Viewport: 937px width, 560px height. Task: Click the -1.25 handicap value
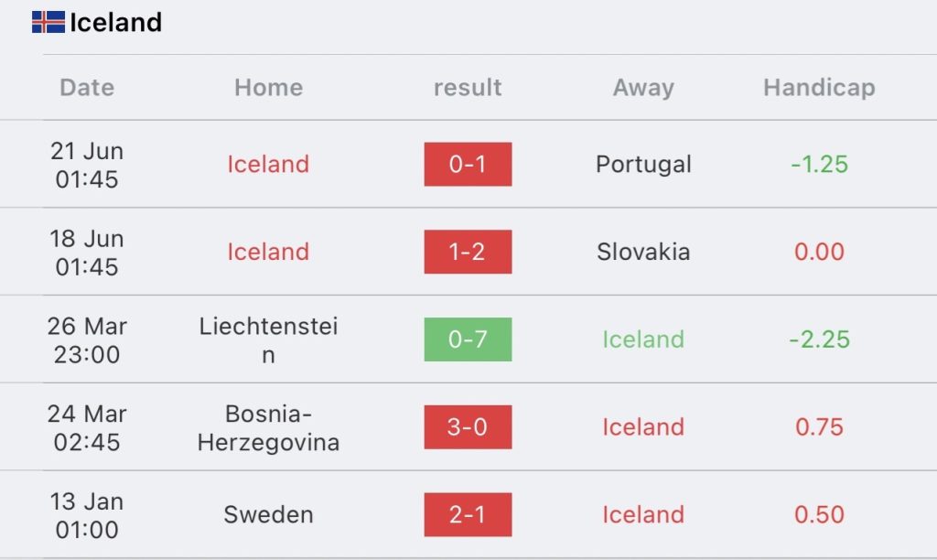coord(819,165)
